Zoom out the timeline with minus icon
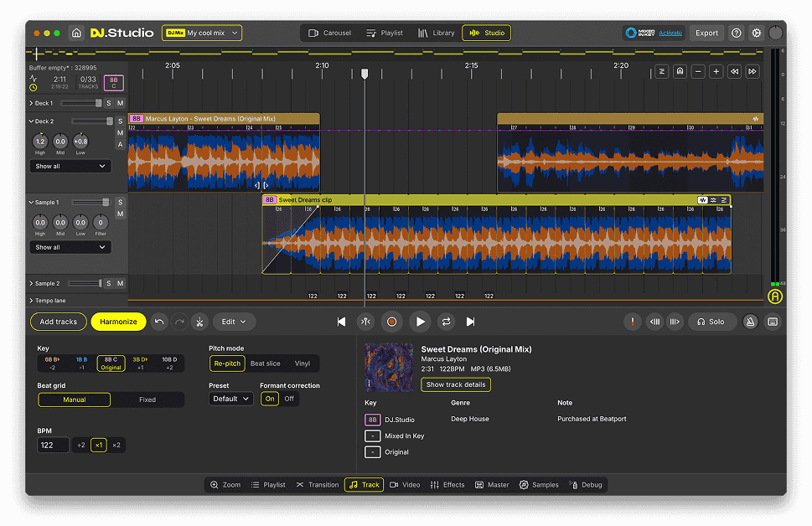This screenshot has height=526, width=812. (698, 71)
